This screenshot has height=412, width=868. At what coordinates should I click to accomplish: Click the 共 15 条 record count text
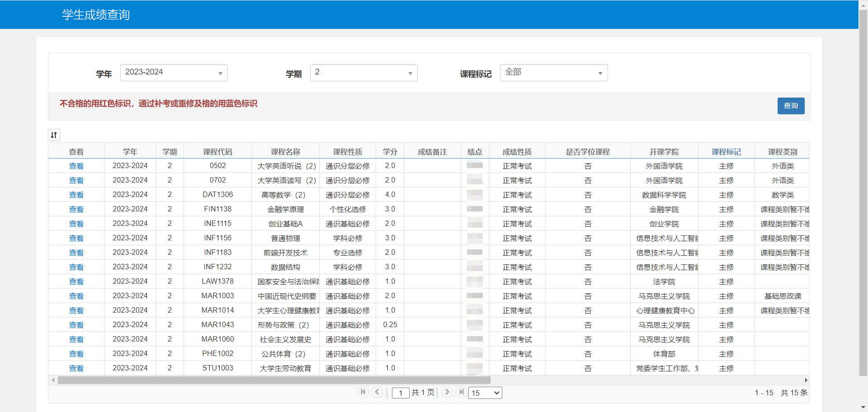pos(794,393)
